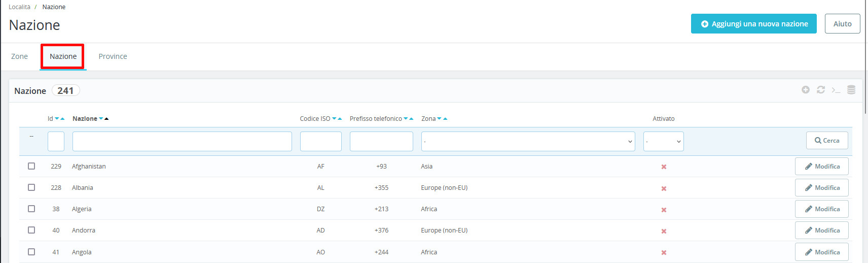Click the Zona cell 'Asia'
This screenshot has height=263, width=868.
[x=427, y=167]
